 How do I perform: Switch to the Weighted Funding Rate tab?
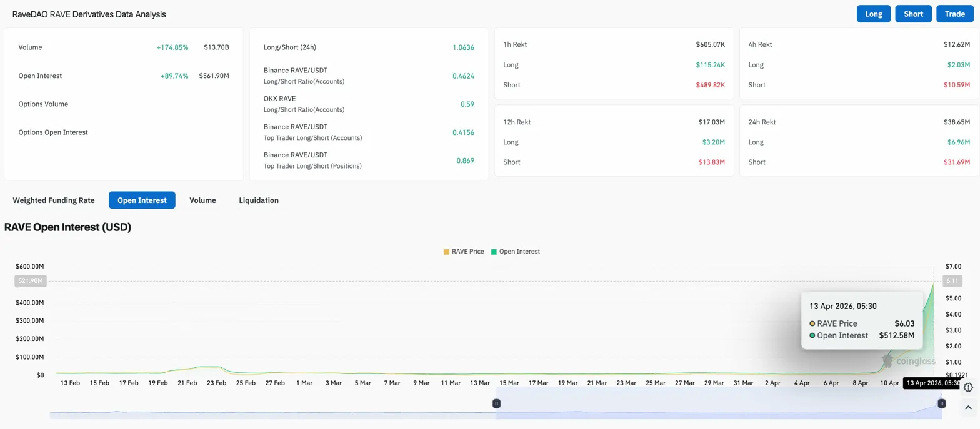(x=54, y=200)
